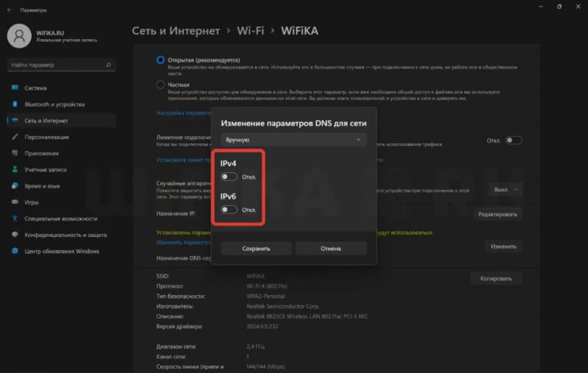Click the WPA2-Personal security type value
This screenshot has height=373, width=588.
coord(265,296)
